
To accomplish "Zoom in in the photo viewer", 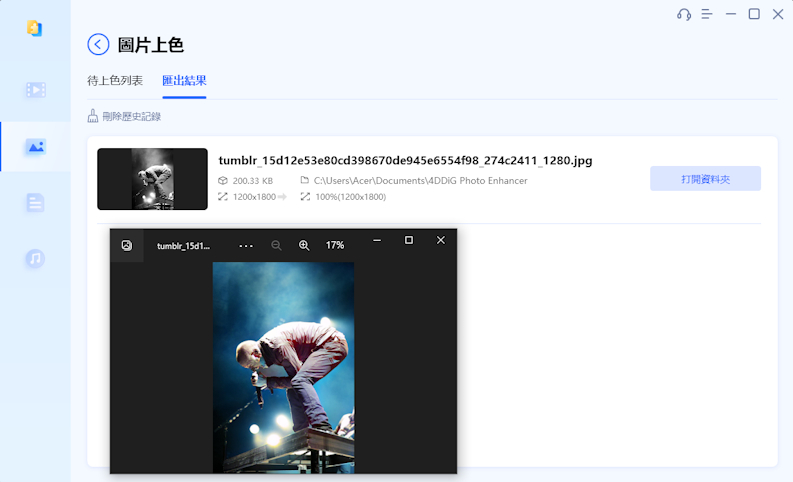I will [x=303, y=245].
